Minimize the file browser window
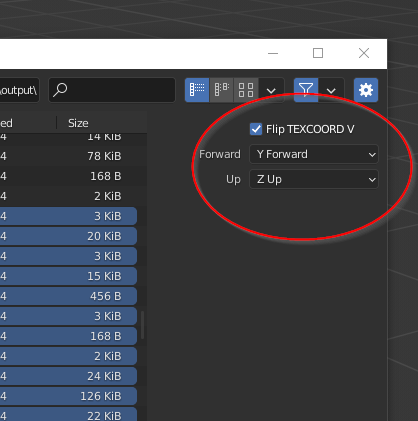The image size is (418, 421). (x=273, y=53)
